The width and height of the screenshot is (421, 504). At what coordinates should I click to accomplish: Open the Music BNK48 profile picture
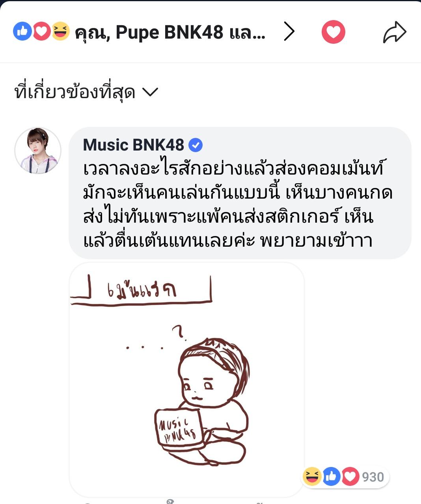[x=38, y=151]
